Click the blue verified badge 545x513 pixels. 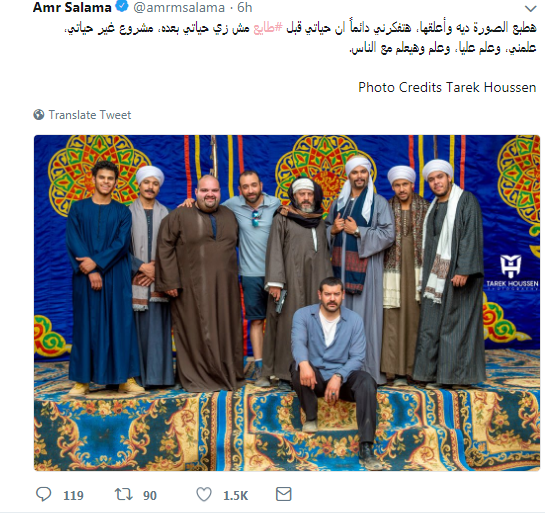pyautogui.click(x=122, y=6)
